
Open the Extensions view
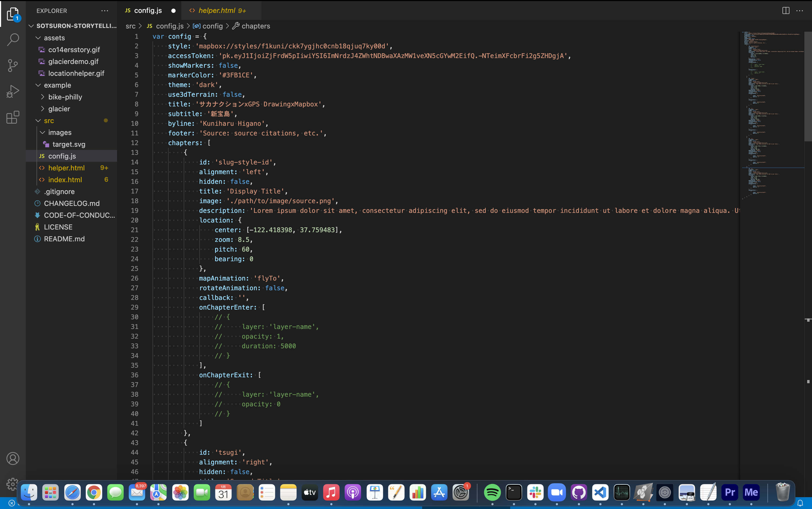point(13,117)
